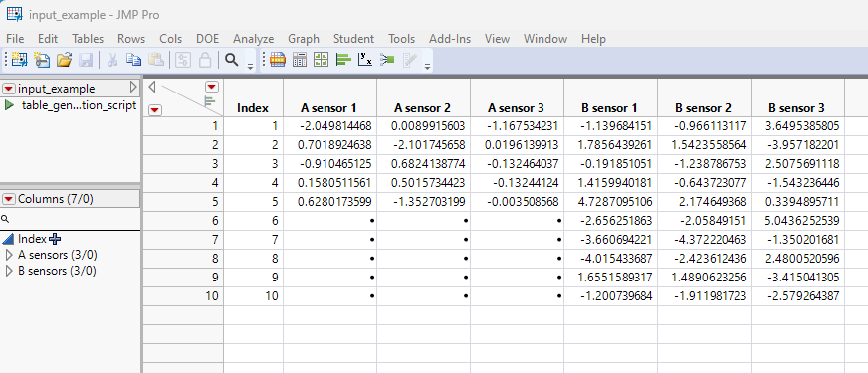Click cell value 5.0436252539
868x373 pixels.
797,220
